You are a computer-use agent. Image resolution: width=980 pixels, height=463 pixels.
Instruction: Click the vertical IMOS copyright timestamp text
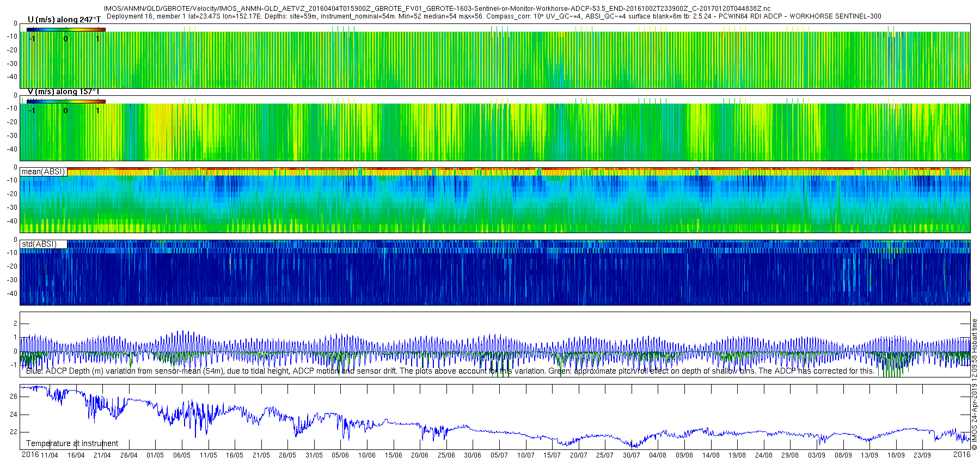tap(975, 384)
